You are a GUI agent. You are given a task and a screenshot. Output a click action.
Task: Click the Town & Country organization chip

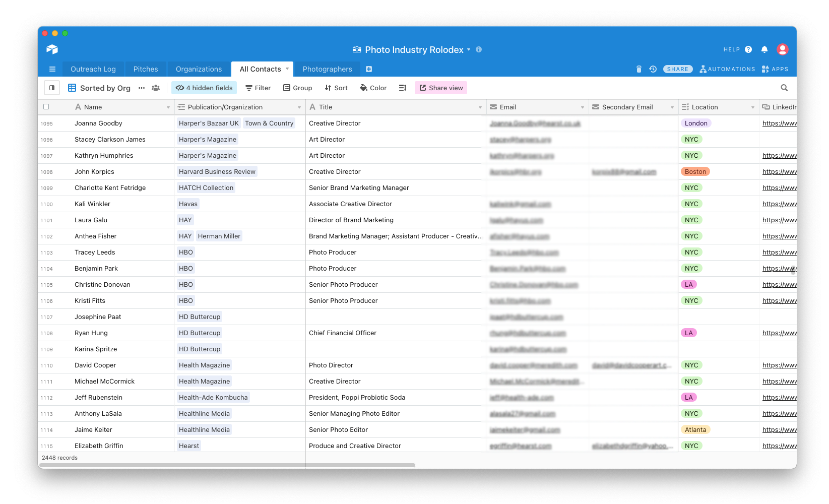pos(269,123)
